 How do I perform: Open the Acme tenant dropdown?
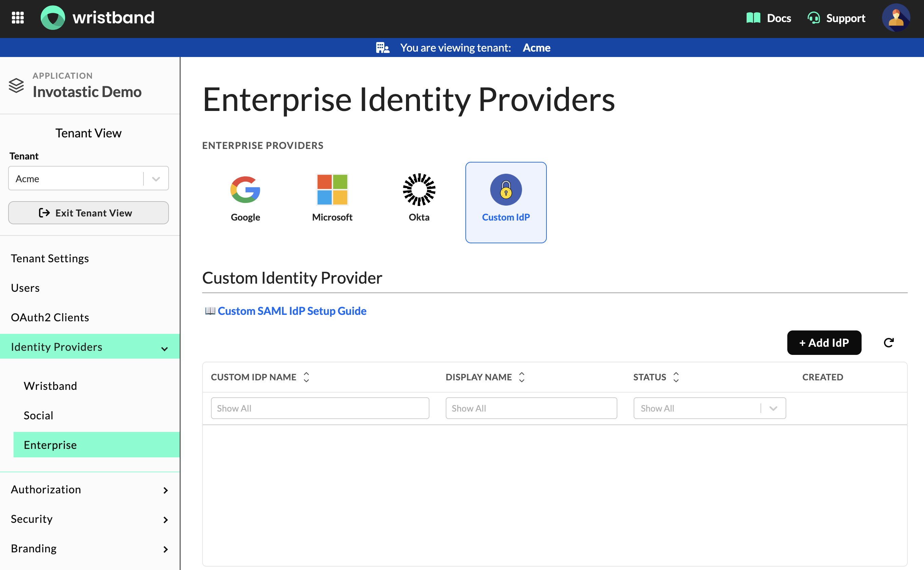point(88,178)
